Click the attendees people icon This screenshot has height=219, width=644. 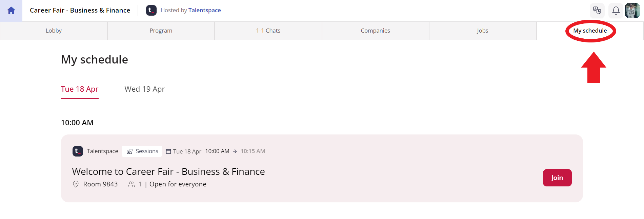click(131, 184)
